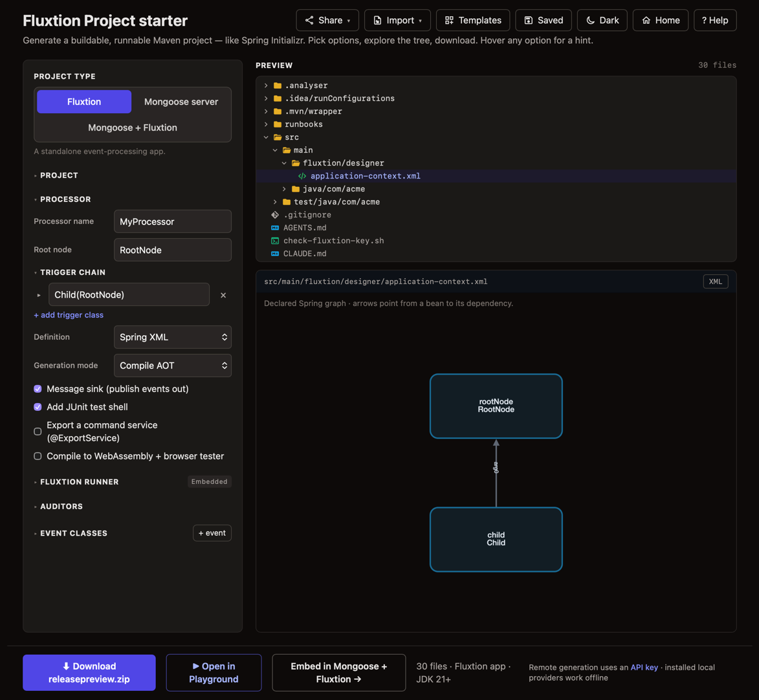Image resolution: width=759 pixels, height=700 pixels.
Task: Click the shell script icon beside check-fluxtion-key.sh
Action: (x=275, y=241)
